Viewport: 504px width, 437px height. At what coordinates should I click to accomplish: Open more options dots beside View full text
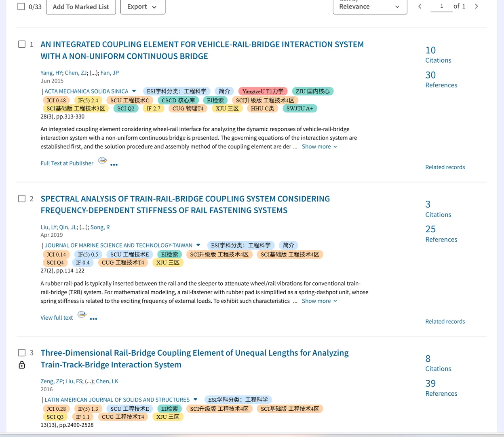click(x=93, y=319)
